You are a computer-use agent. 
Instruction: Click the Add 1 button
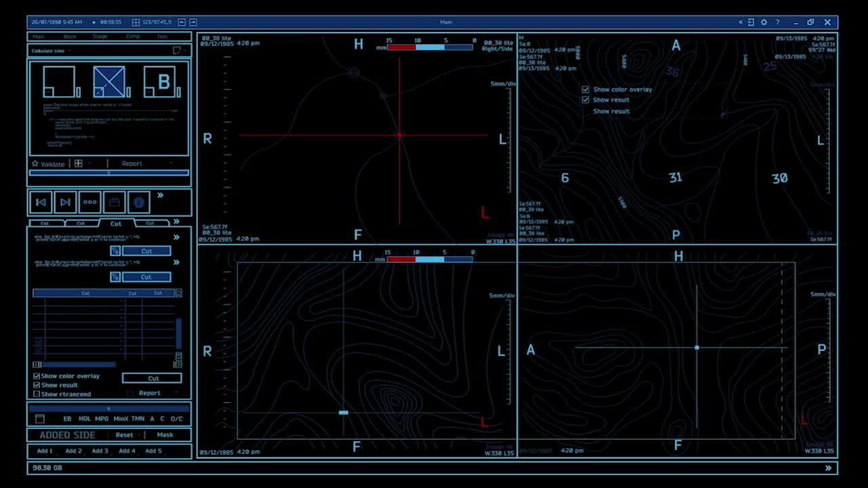(x=44, y=451)
